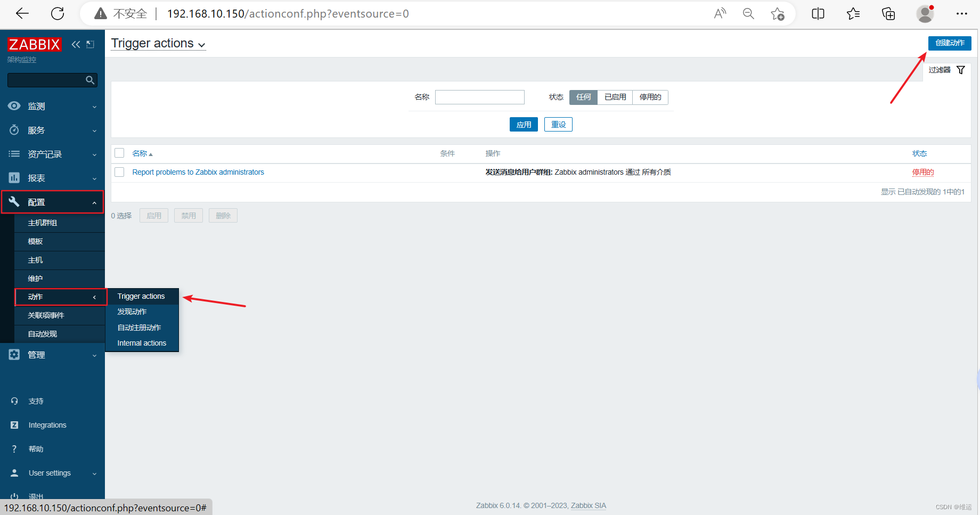Click the support headset icon
This screenshot has width=980, height=515.
[14, 401]
